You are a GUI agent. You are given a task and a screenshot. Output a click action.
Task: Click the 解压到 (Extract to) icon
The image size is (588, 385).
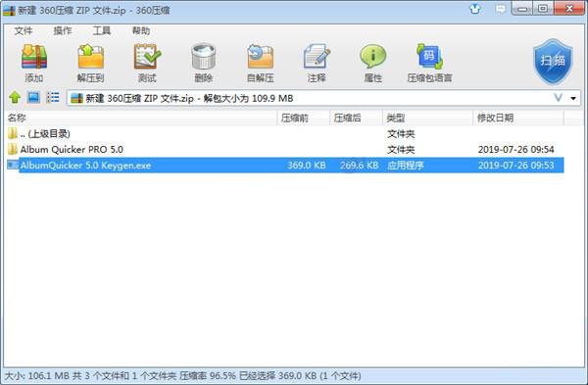(90, 63)
